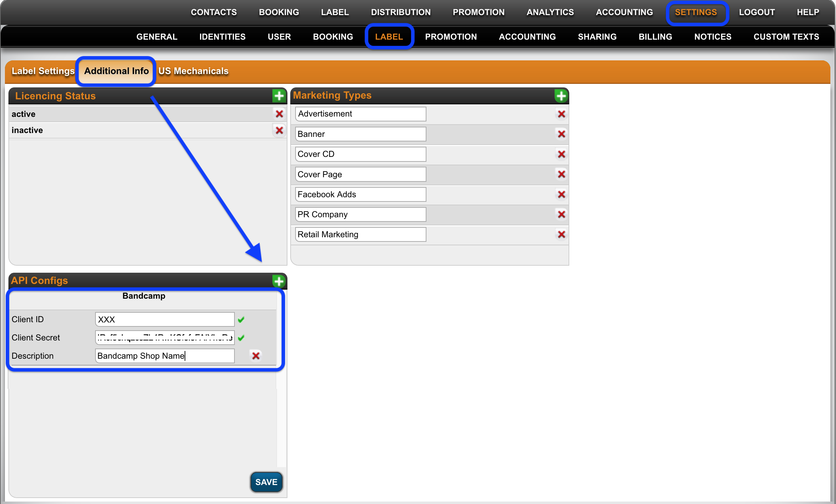This screenshot has width=836, height=504.
Task: Add a new Marketing Type
Action: coord(561,96)
